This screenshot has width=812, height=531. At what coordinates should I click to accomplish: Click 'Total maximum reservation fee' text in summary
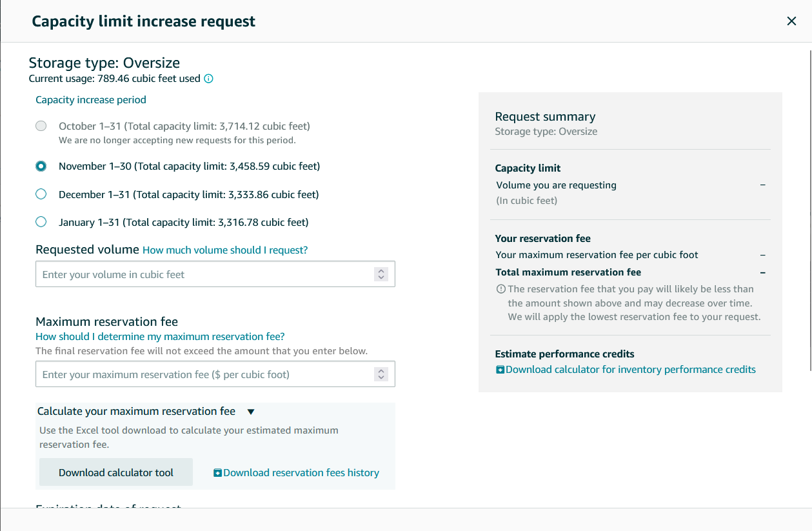568,272
